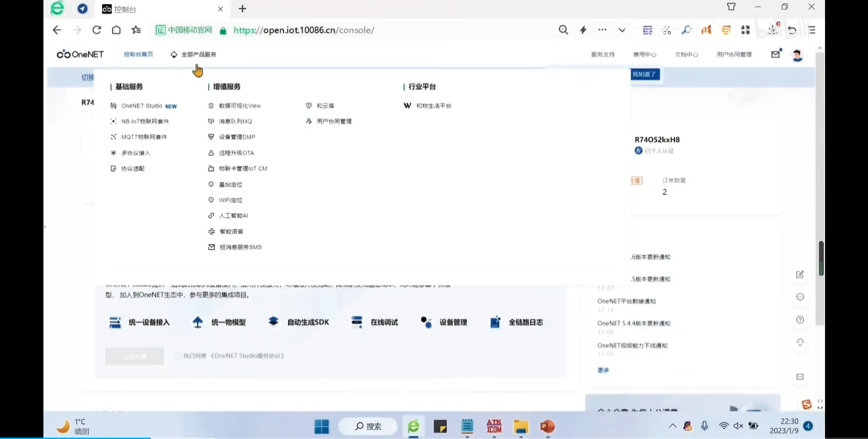
Task: Open 和物生活平台 industry platform
Action: (x=427, y=106)
